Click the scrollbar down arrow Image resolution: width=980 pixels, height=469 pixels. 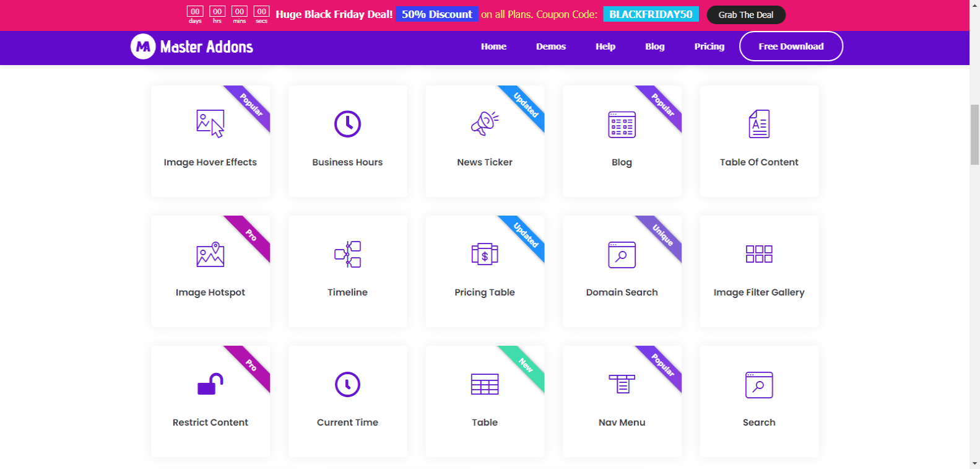tap(974, 463)
